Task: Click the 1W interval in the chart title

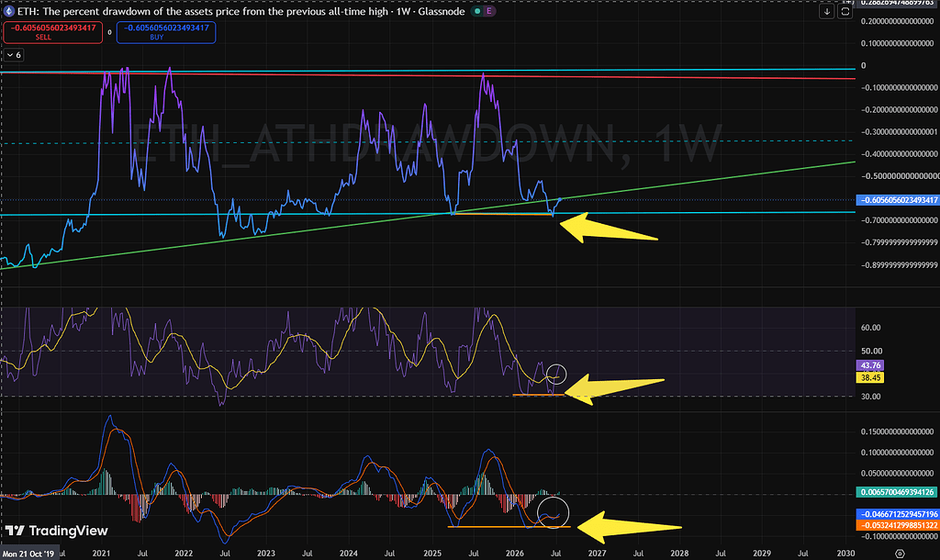Action: pyautogui.click(x=403, y=11)
